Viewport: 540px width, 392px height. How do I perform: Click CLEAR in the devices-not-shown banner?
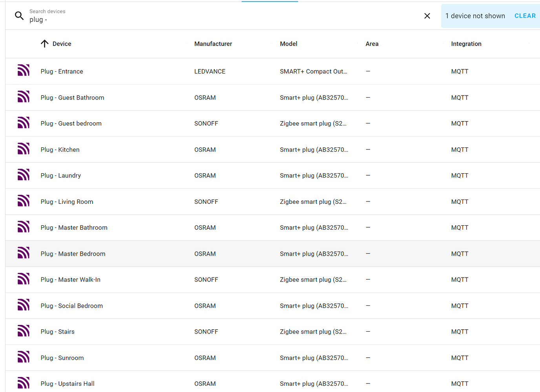tap(525, 16)
